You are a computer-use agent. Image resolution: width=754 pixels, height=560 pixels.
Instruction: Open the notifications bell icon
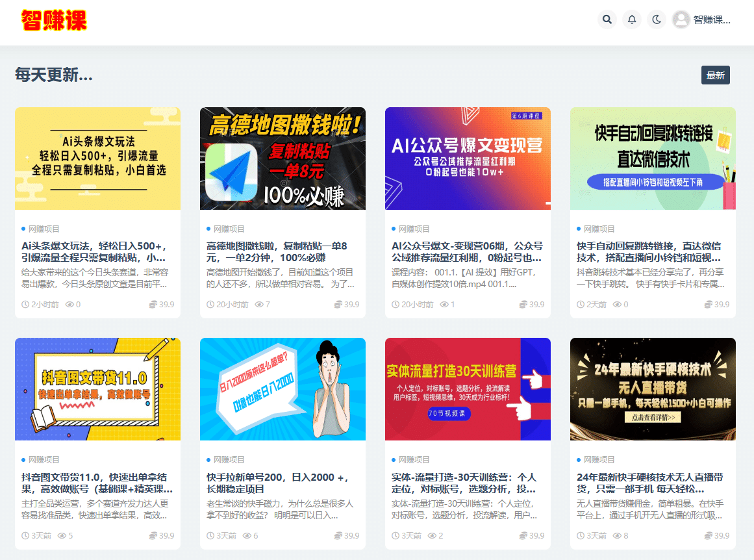pos(631,19)
